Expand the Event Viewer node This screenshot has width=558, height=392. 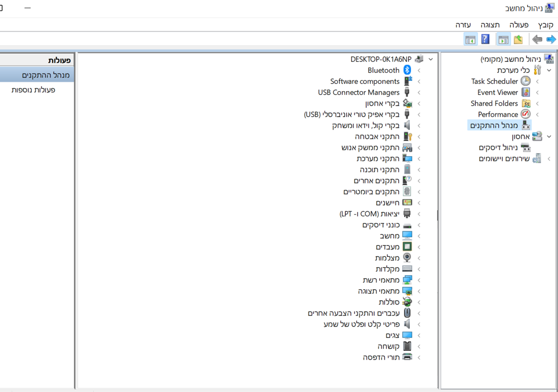[x=537, y=93]
